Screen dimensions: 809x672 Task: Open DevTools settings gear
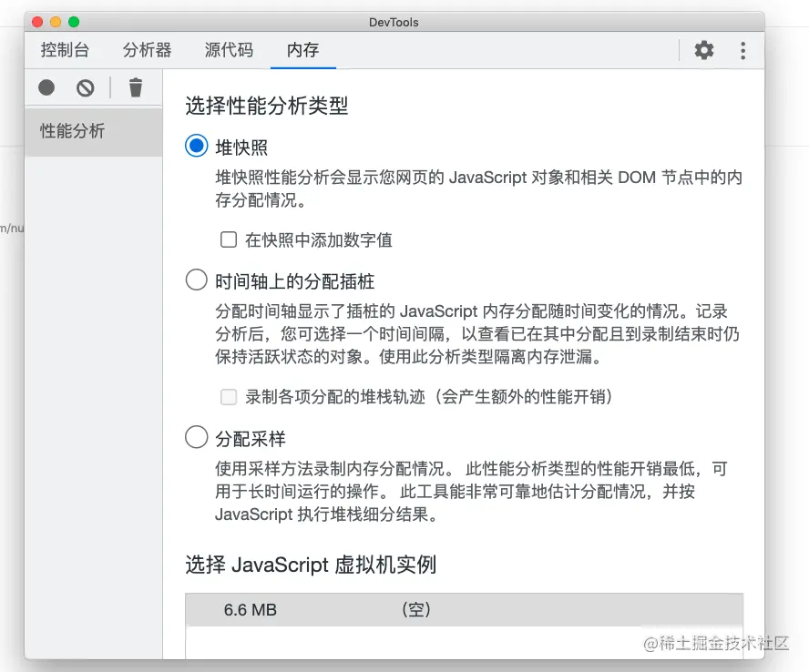(703, 50)
